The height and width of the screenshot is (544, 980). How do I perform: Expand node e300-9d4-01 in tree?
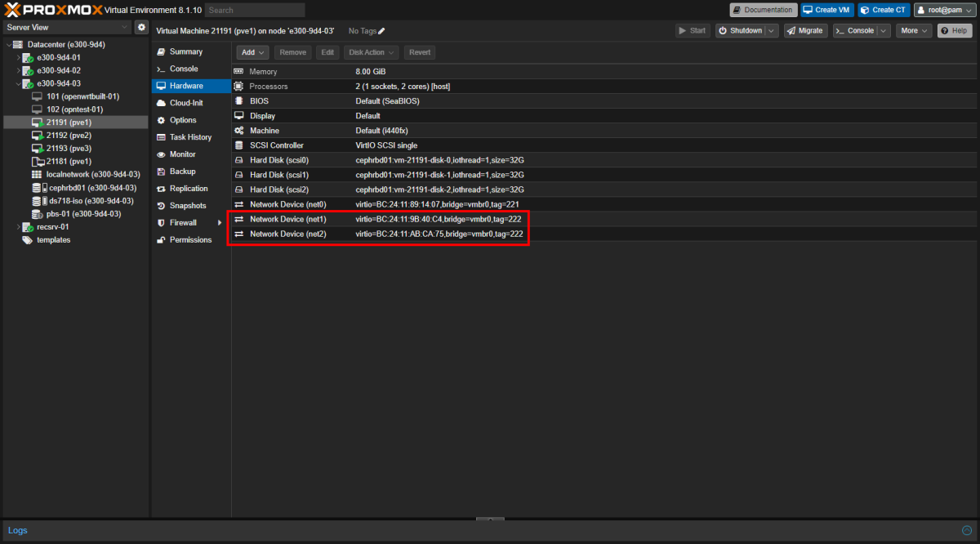point(17,58)
